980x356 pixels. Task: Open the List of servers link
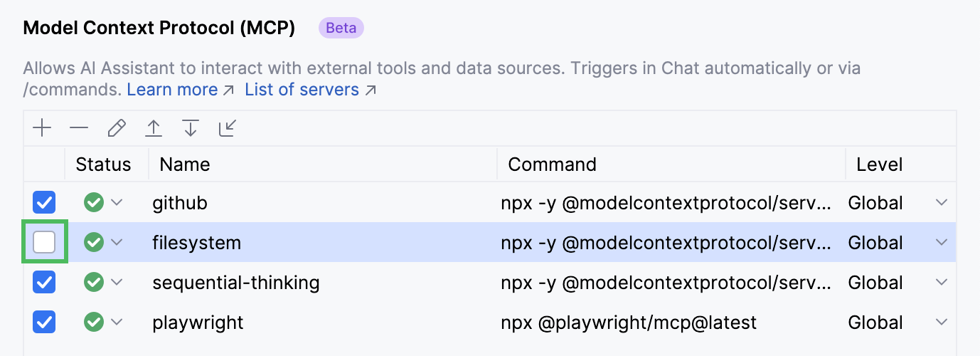(302, 90)
